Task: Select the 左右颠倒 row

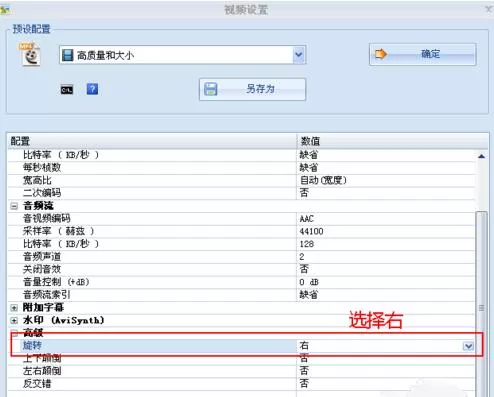Action: 242,371
